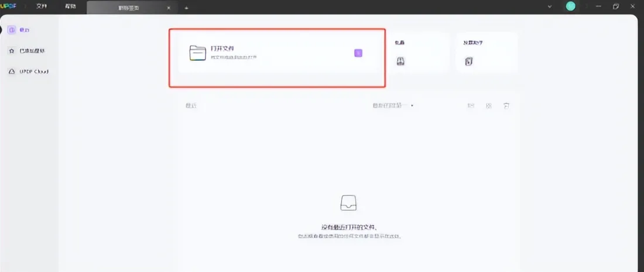This screenshot has height=272, width=644.
Task: Switch to grid view layout
Action: click(488, 105)
